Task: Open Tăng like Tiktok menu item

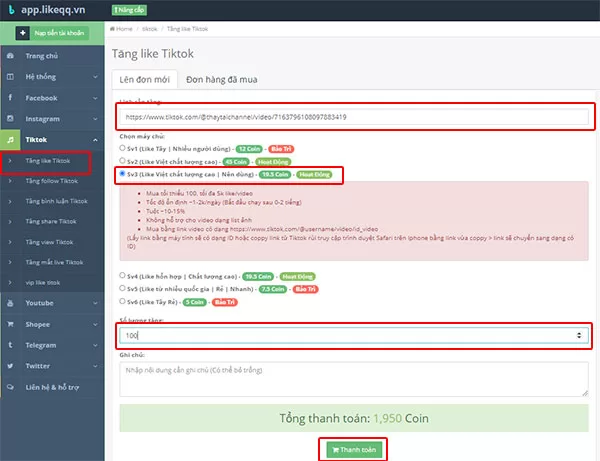Action: pyautogui.click(x=48, y=161)
